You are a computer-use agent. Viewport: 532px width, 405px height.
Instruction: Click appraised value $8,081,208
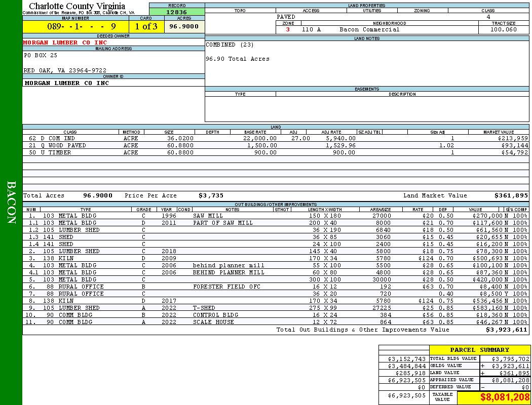511,380
